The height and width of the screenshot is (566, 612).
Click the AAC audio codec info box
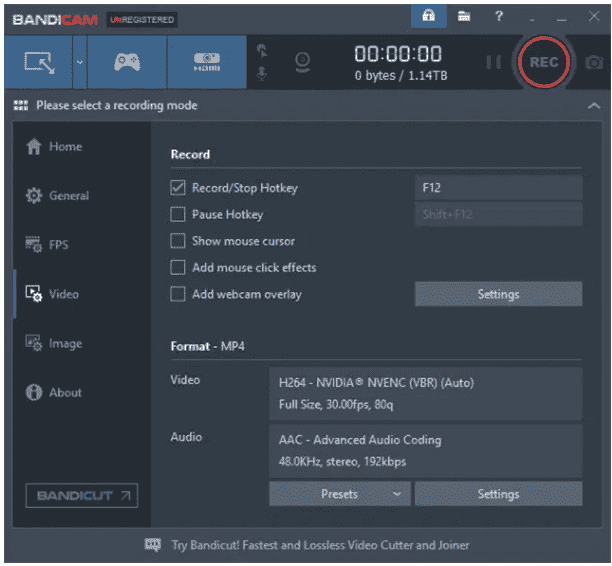tap(425, 451)
